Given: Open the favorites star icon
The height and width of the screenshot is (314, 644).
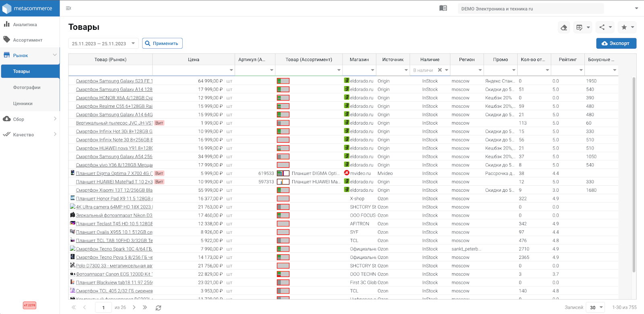Looking at the screenshot, I should tap(627, 27).
